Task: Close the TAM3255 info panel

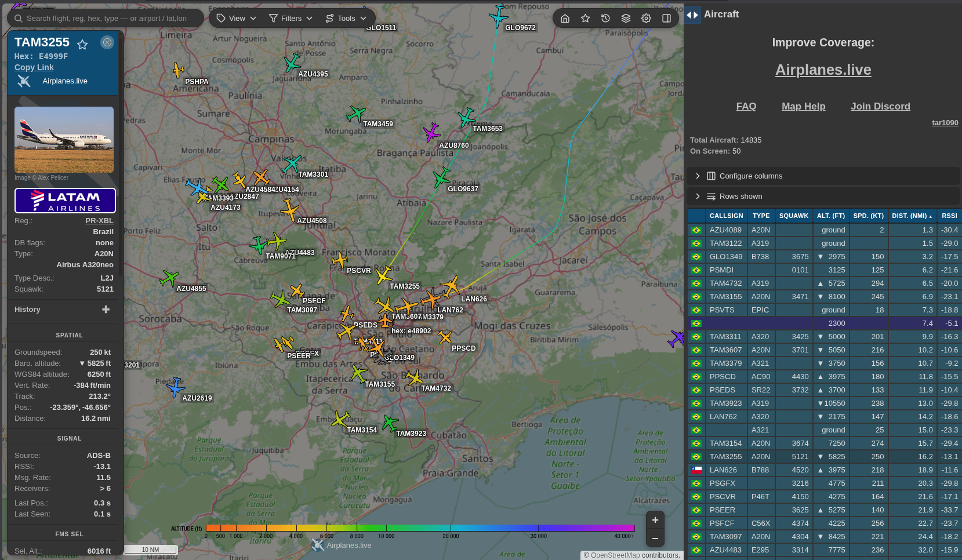Action: (107, 42)
